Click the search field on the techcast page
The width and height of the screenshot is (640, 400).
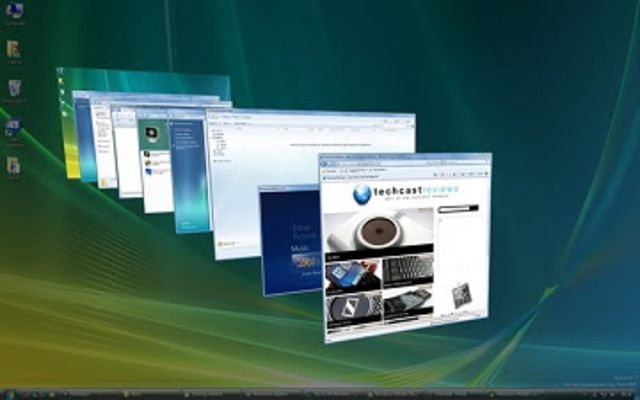click(x=454, y=209)
